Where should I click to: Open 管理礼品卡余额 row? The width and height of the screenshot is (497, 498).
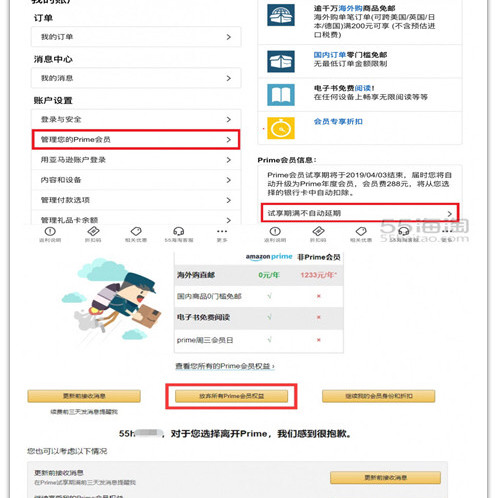coord(136,219)
